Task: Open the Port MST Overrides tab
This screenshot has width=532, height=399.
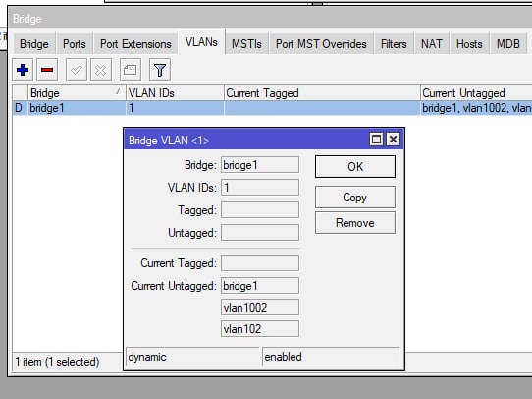Action: 321,44
